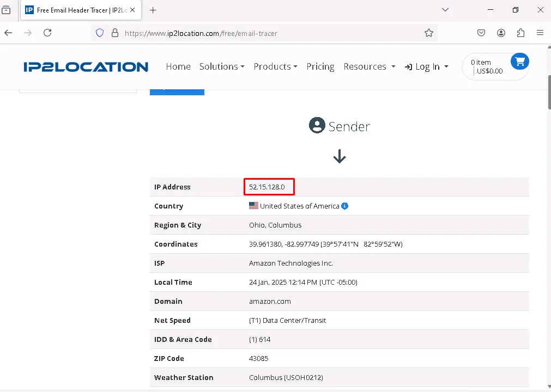Open the Log In dropdown
551x392 pixels.
pos(427,66)
